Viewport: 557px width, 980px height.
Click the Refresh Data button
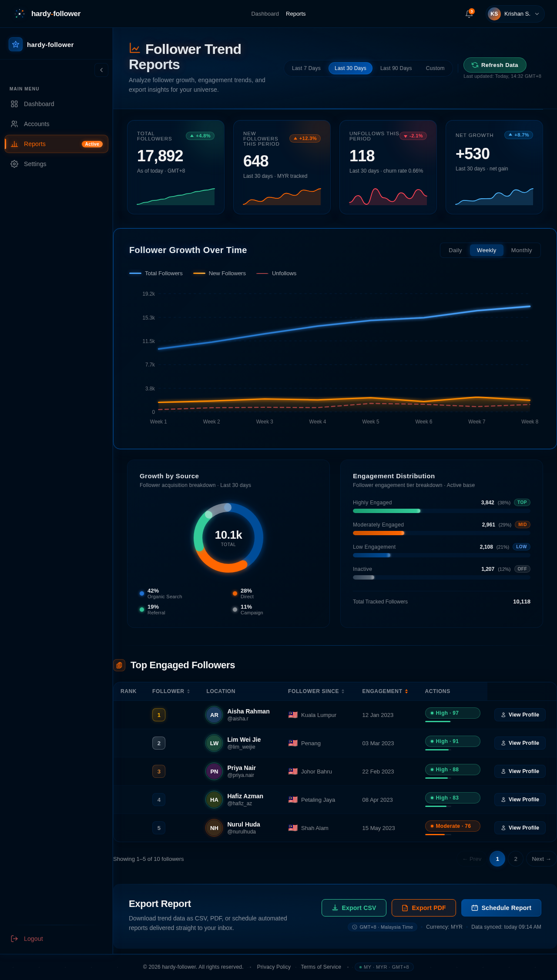point(495,65)
